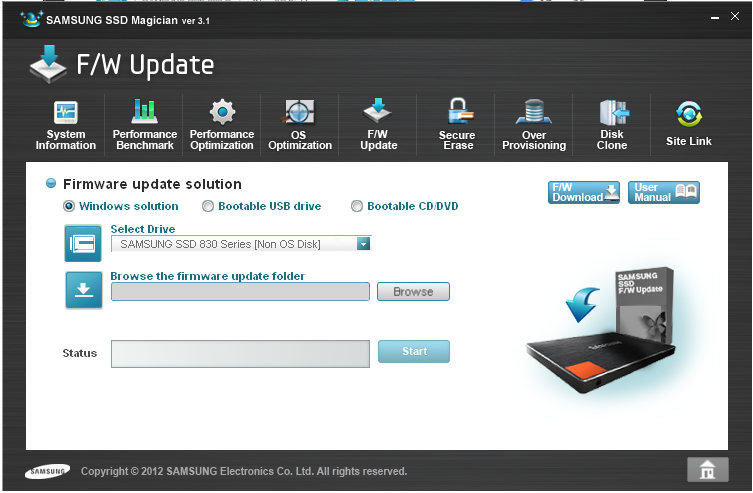Click the drive icon beside Select Drive
Image resolution: width=753 pixels, height=493 pixels.
(83, 243)
